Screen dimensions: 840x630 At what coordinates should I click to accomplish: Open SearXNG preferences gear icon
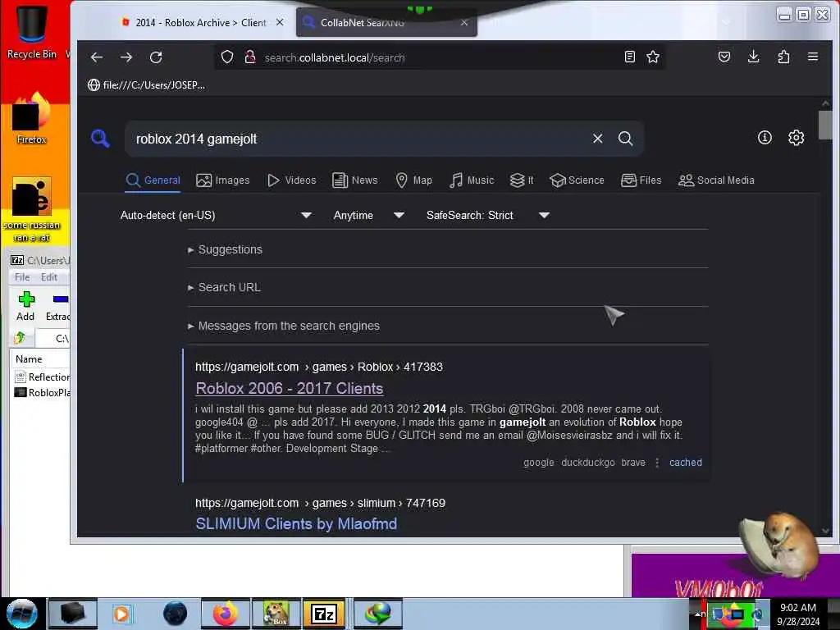[796, 138]
